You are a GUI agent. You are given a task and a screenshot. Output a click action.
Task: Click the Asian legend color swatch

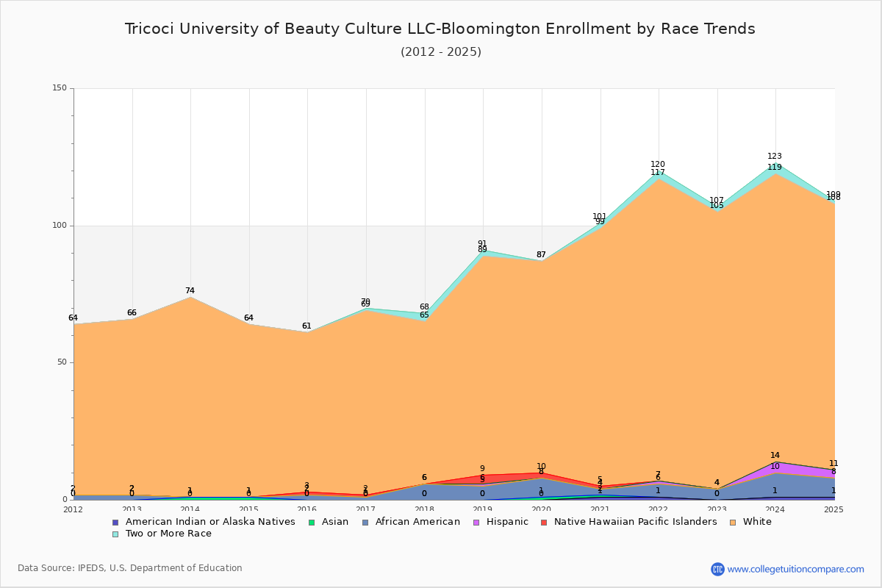tap(312, 522)
